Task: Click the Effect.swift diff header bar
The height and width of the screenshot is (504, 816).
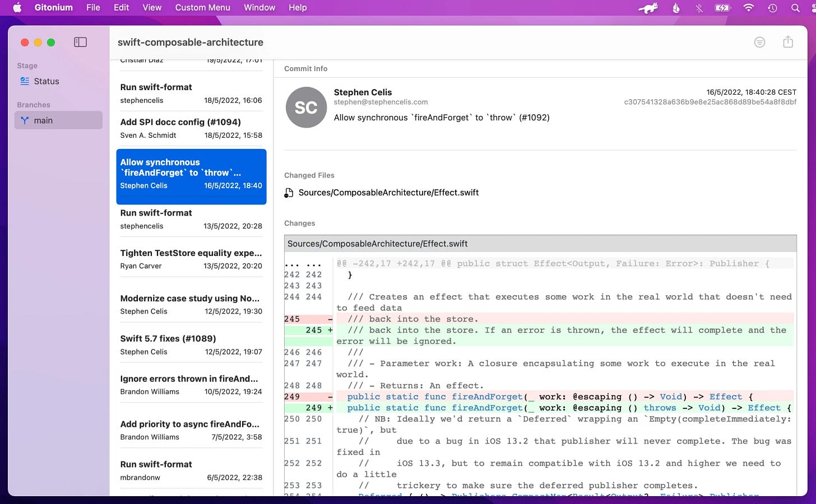Action: 540,244
